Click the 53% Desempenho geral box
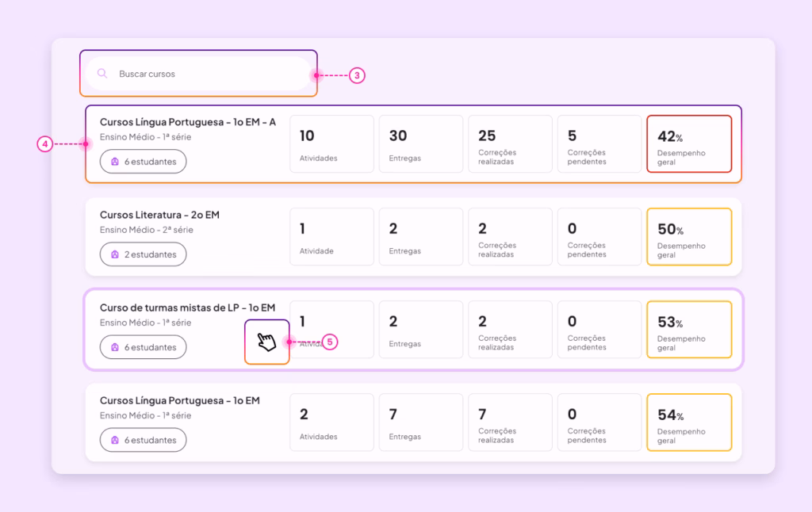Screen dimensions: 812x512 [x=689, y=329]
